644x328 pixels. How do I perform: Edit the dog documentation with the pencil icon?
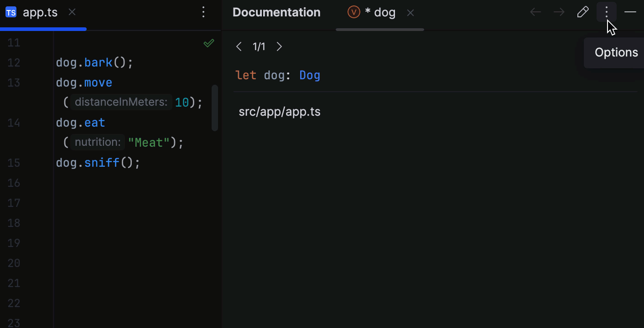coord(583,12)
